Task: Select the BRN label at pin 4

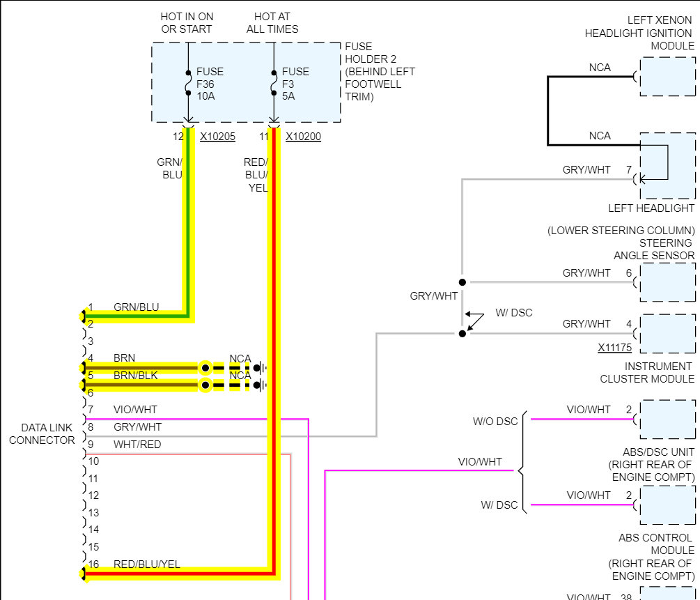Action: click(x=124, y=358)
